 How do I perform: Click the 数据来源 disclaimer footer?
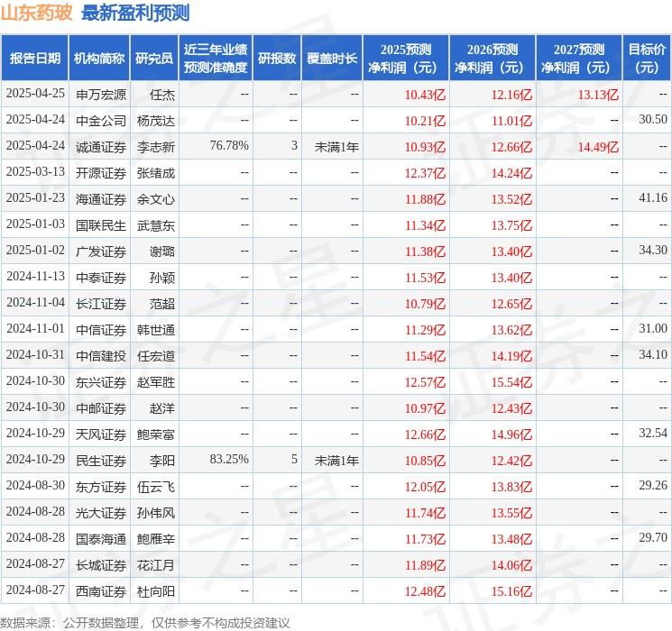point(145,622)
